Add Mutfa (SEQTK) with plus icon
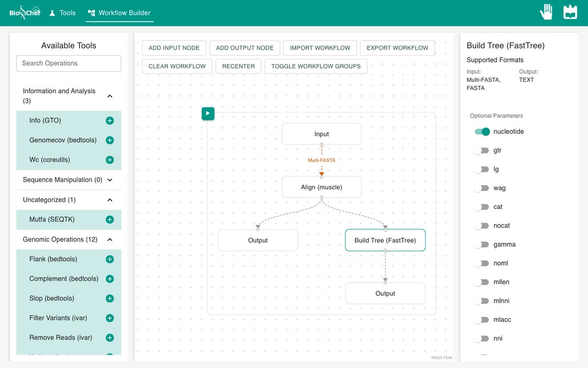The height and width of the screenshot is (368, 588). 110,220
